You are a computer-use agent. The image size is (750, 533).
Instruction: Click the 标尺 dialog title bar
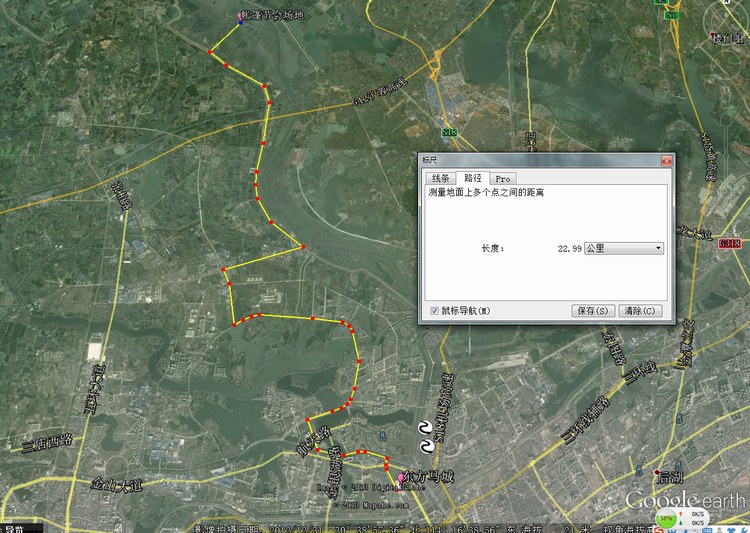540,161
